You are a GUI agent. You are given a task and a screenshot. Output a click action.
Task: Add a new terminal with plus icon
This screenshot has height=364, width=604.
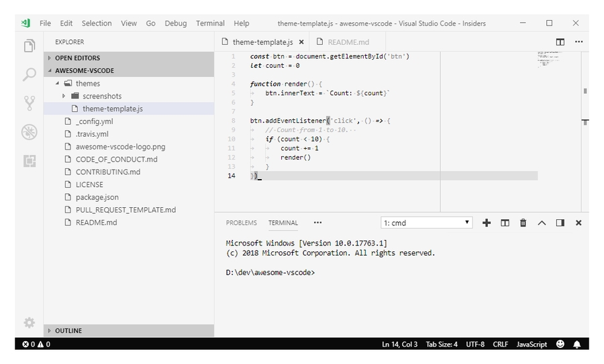487,223
